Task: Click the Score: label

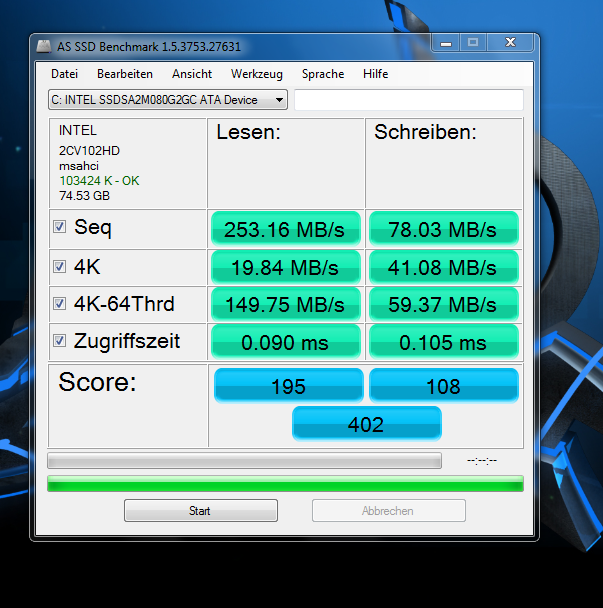Action: coord(97,382)
